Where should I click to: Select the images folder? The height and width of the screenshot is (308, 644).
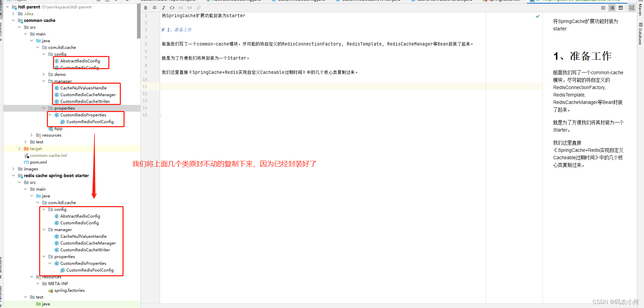pos(31,169)
